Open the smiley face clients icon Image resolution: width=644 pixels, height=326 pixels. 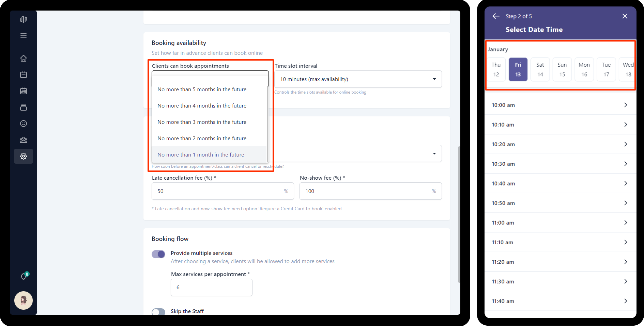tap(24, 124)
